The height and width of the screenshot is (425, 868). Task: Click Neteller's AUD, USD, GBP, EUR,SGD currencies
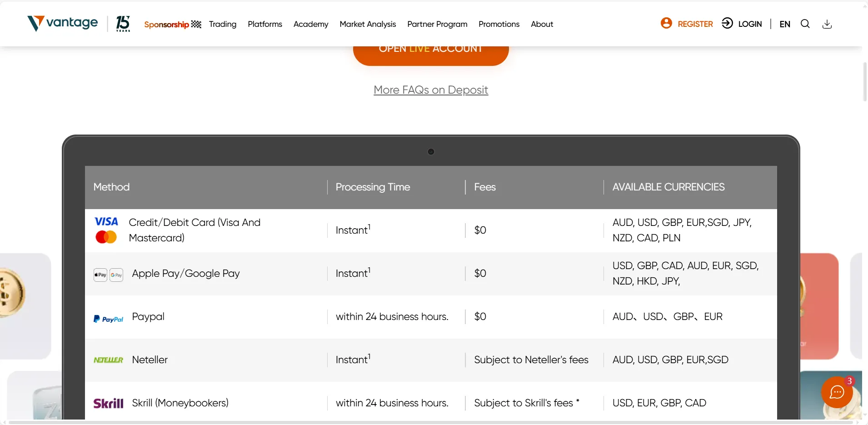670,360
